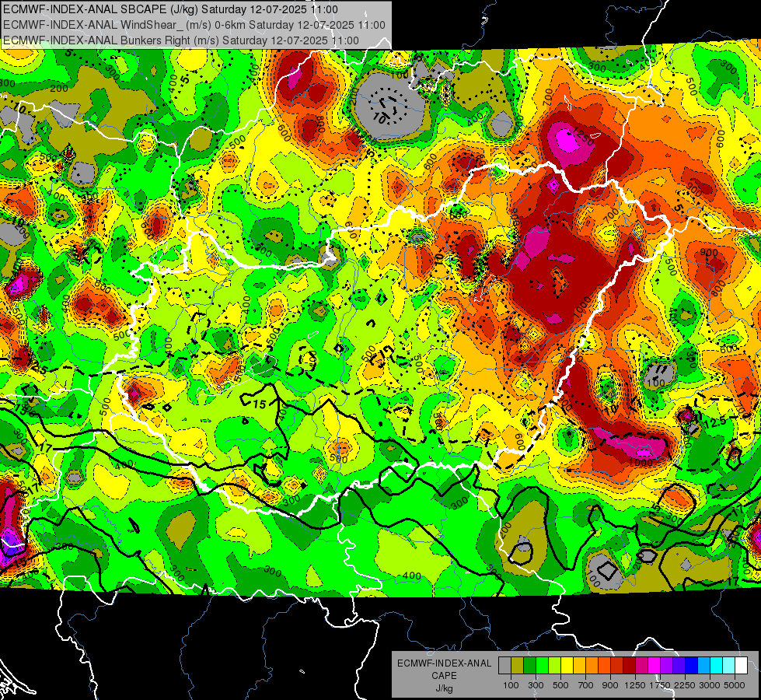Click the Bunkers Right title line
761x700 pixels.
tap(181, 40)
